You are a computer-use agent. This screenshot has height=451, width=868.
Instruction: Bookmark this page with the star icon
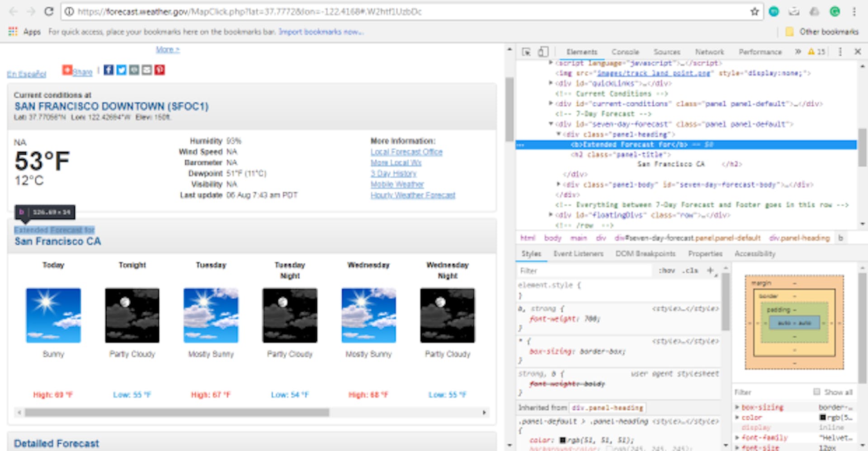[x=755, y=12]
